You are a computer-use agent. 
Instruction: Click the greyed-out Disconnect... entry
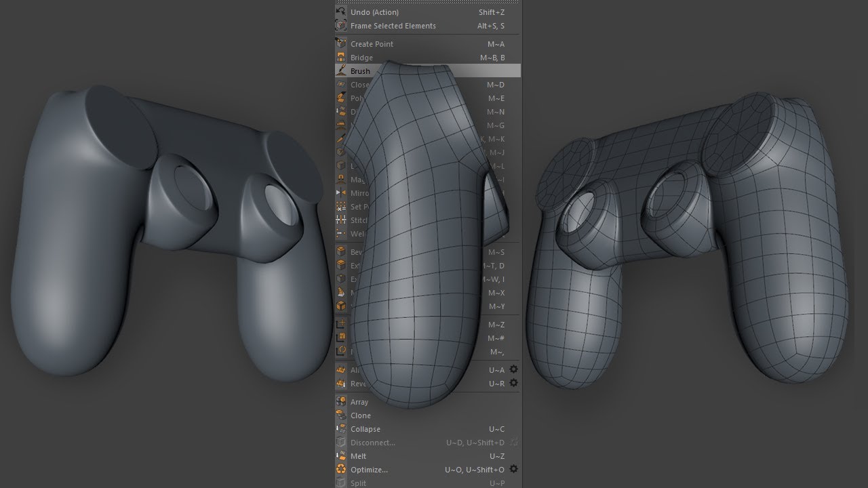click(x=428, y=443)
